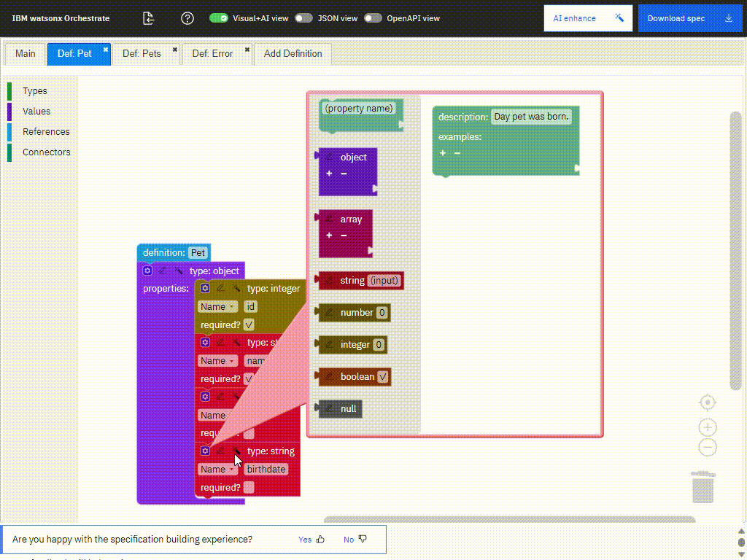This screenshot has width=747, height=560.
Task: Expand the Types toolbox category
Action: click(35, 91)
